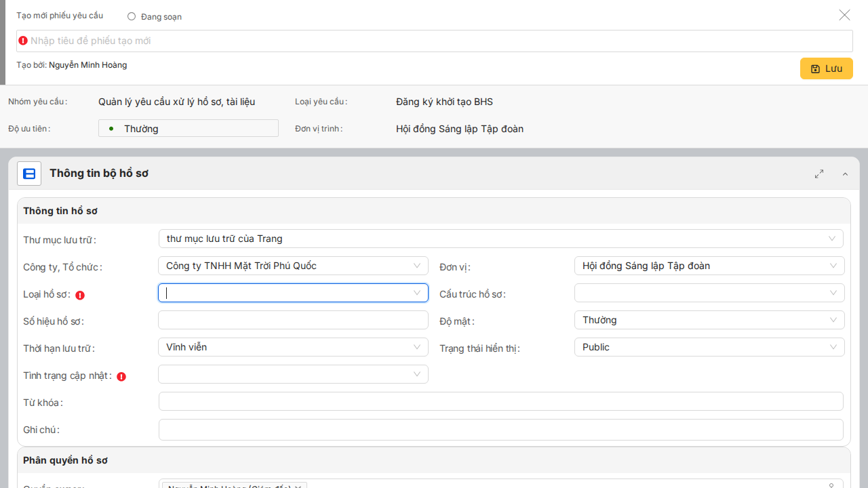This screenshot has width=868, height=488.
Task: Open the Thư mục lưu trữ dropdown
Action: (x=500, y=239)
